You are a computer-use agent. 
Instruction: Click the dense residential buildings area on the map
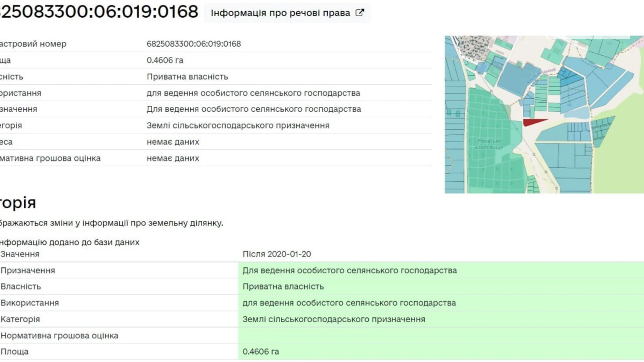473,46
